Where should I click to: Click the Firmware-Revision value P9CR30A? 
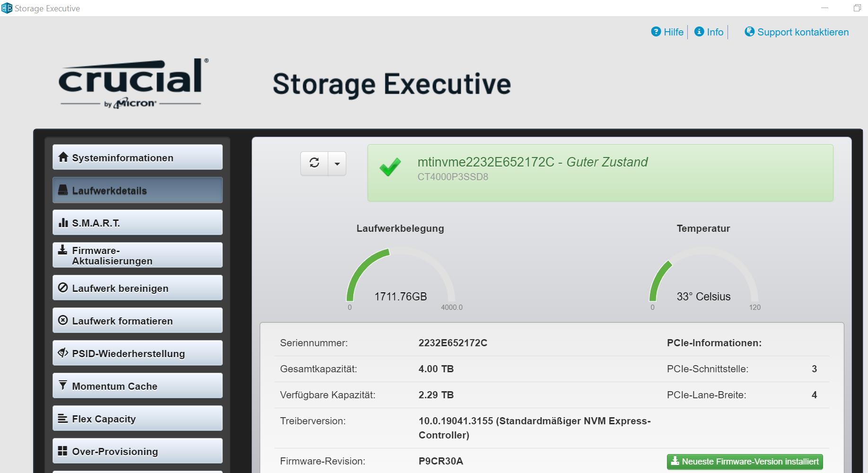441,461
